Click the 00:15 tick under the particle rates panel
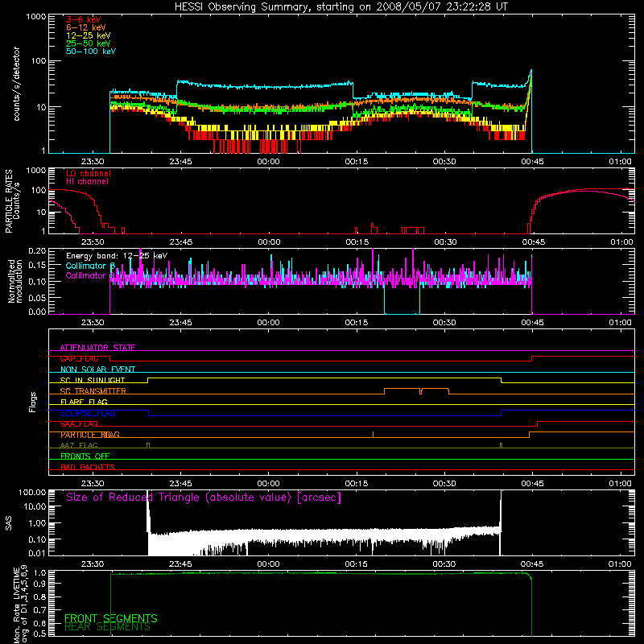The width and height of the screenshot is (644, 644). click(357, 242)
